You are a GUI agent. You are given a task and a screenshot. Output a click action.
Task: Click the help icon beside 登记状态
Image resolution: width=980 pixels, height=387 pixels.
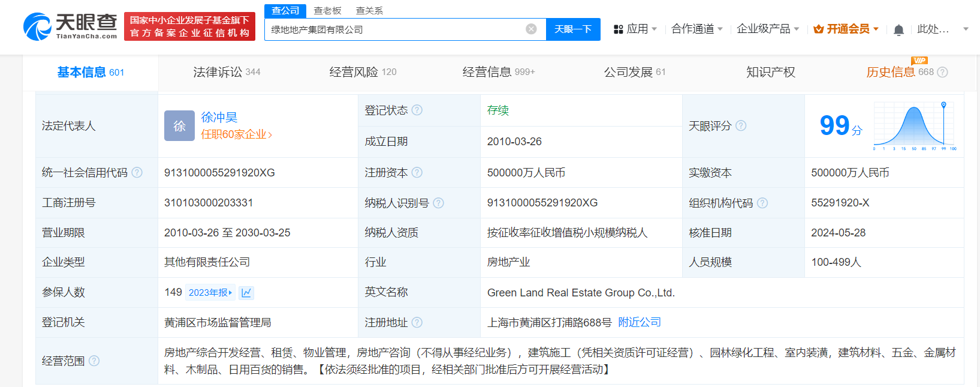417,110
